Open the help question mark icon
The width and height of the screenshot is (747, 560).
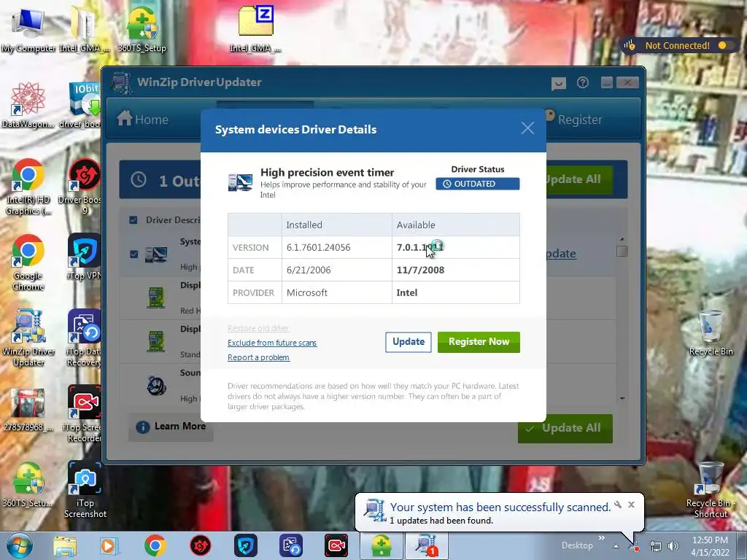[x=582, y=83]
